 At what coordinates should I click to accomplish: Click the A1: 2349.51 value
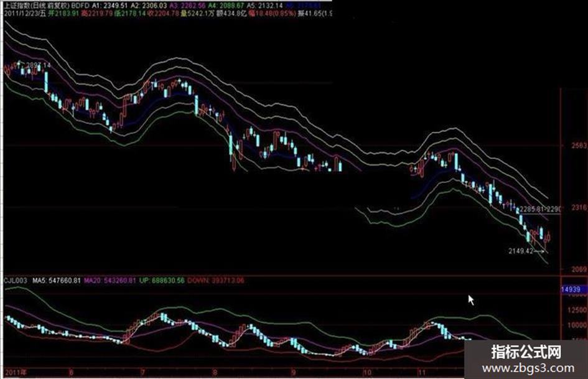[x=110, y=5]
